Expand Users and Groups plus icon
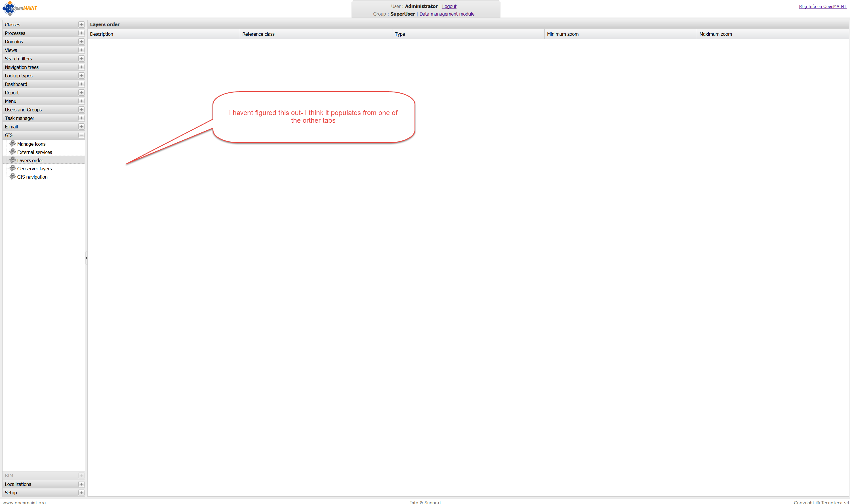850x504 pixels. point(81,110)
